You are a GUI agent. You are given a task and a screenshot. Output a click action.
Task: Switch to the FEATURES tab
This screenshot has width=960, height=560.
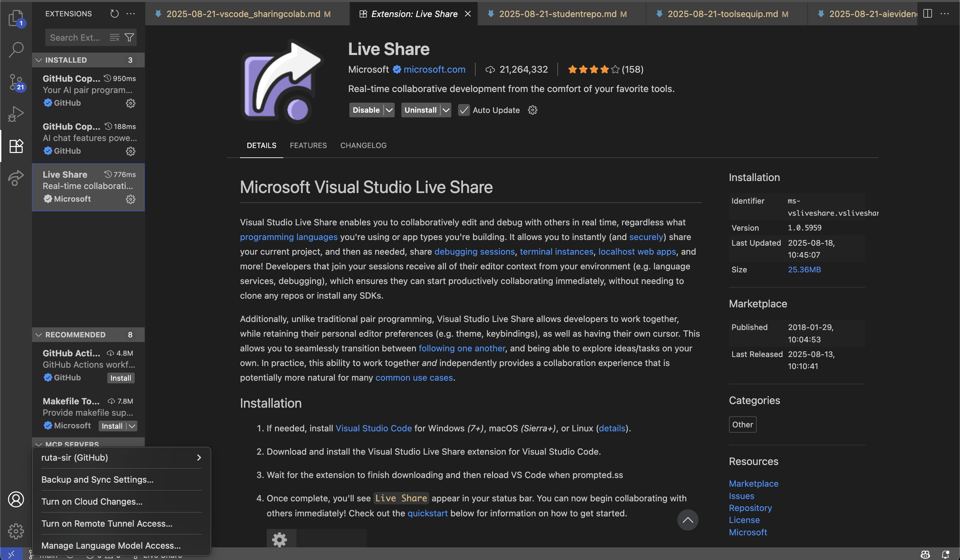(308, 145)
